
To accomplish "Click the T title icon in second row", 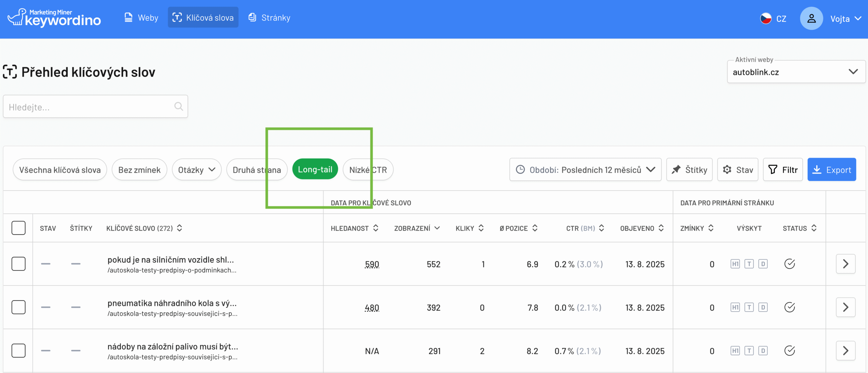I will pyautogui.click(x=749, y=307).
